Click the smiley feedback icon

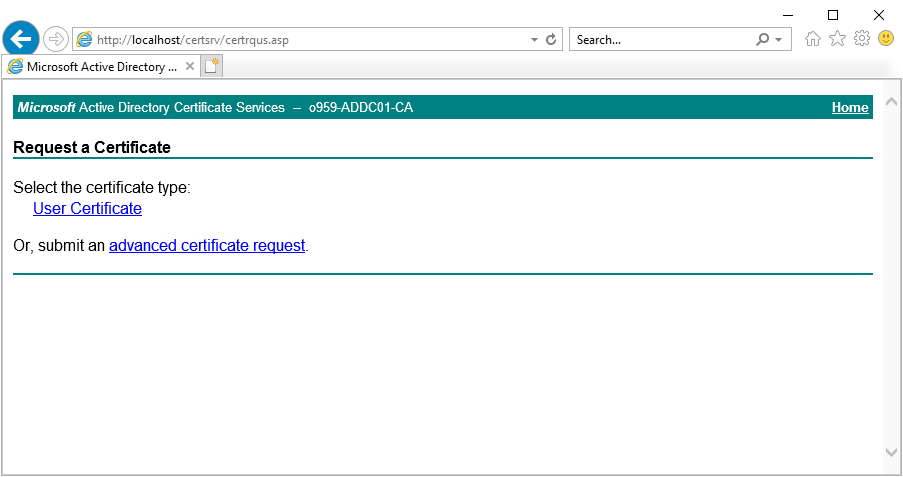coord(886,39)
